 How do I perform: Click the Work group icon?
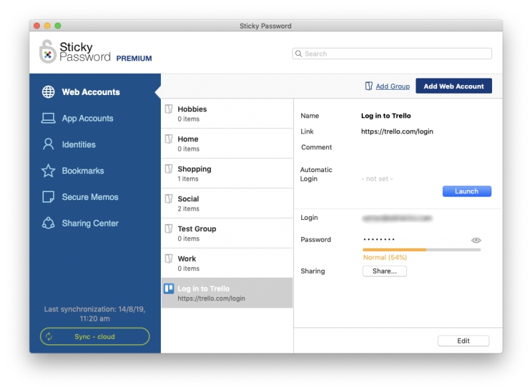pyautogui.click(x=169, y=258)
